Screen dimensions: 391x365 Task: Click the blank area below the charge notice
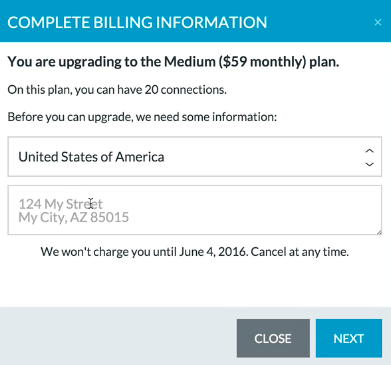click(x=195, y=283)
